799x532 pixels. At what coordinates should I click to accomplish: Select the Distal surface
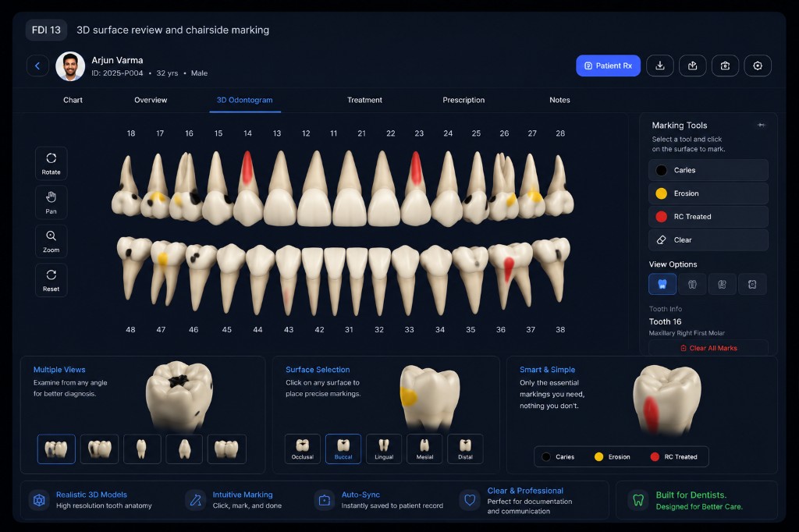pyautogui.click(x=465, y=449)
